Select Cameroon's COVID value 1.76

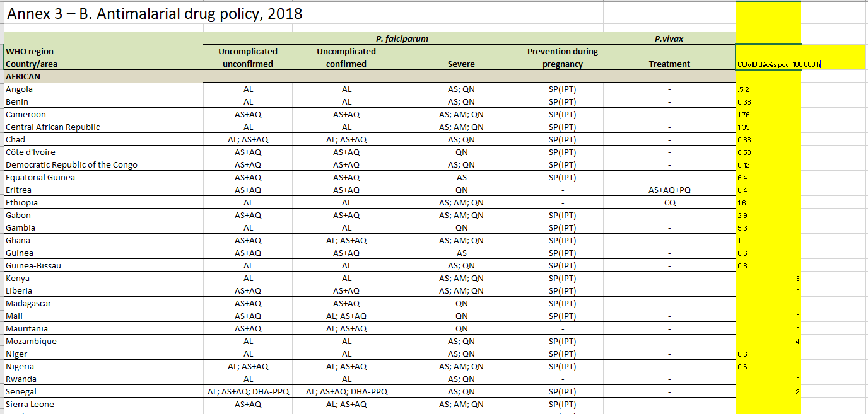coord(744,115)
